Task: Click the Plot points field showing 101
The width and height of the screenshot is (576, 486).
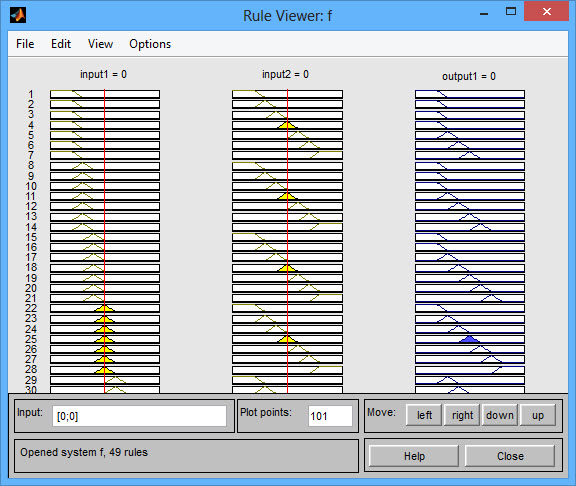Action: click(330, 416)
